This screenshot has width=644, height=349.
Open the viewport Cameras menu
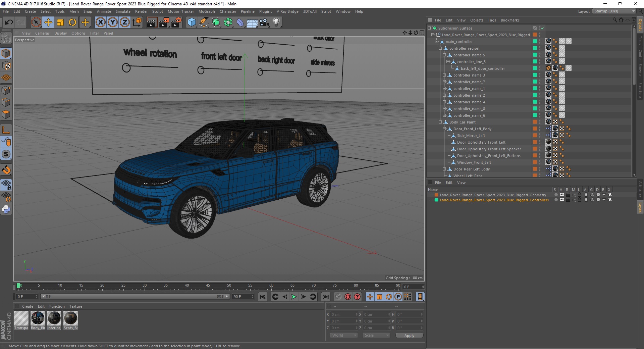(x=42, y=33)
